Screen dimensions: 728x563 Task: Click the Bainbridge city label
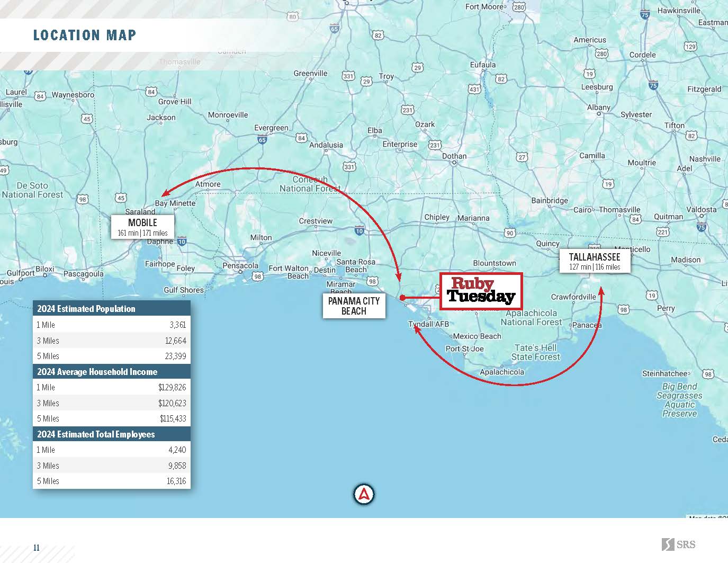(x=550, y=200)
